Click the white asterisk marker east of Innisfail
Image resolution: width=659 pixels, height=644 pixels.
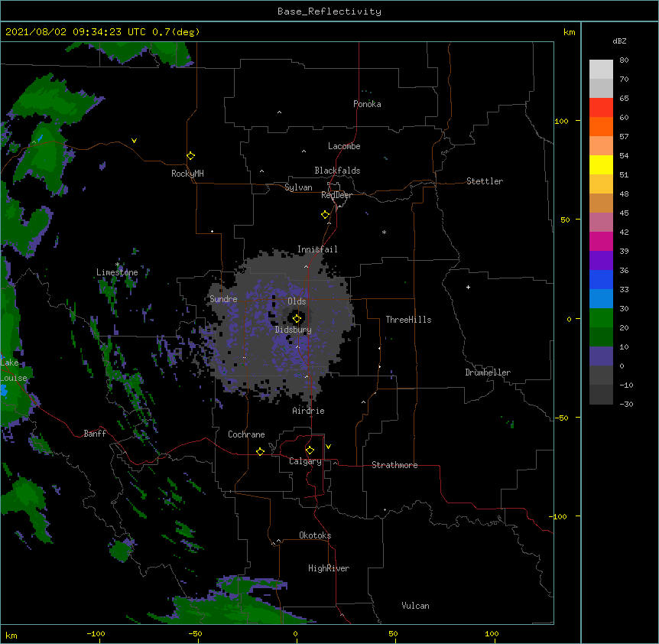pyautogui.click(x=384, y=232)
